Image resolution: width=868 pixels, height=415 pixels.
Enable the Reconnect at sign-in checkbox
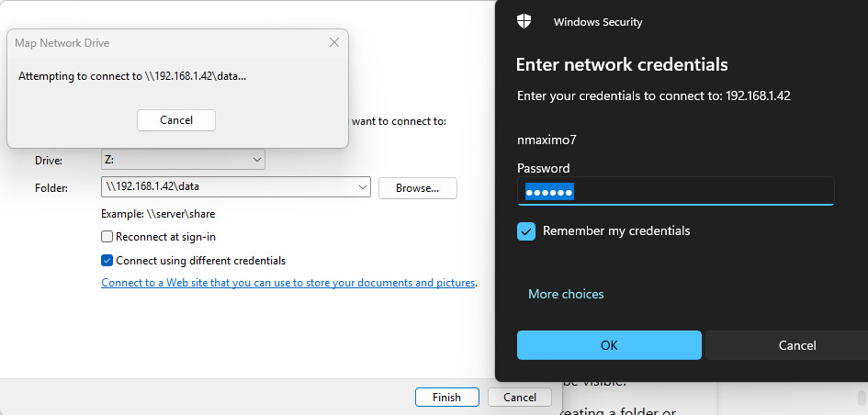click(x=107, y=237)
